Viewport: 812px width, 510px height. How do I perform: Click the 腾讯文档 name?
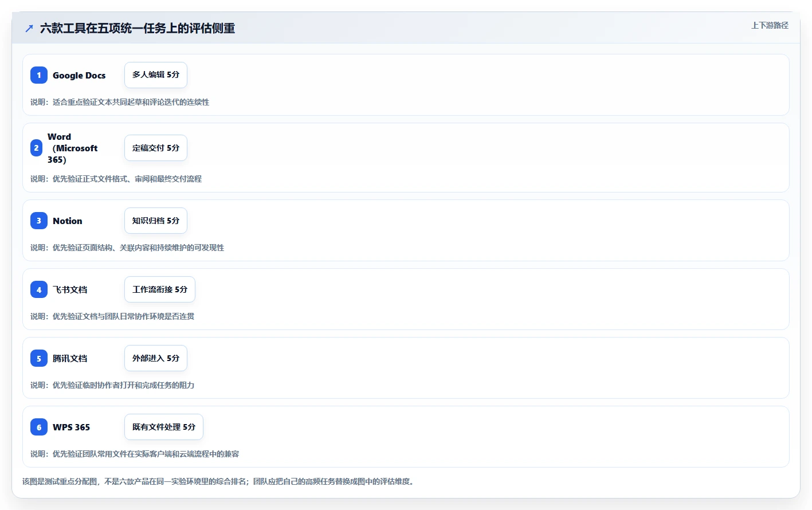click(70, 358)
